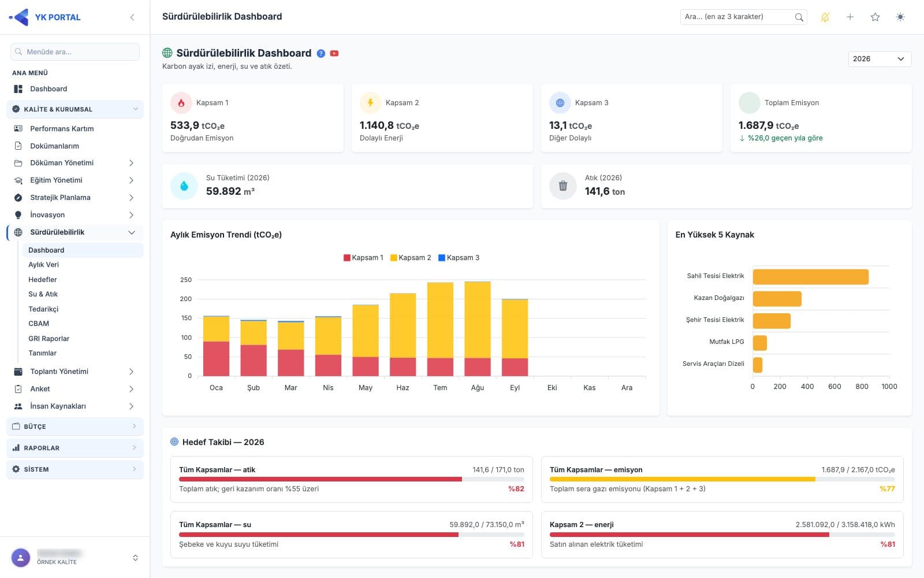Click the Menüde ara search field
The height and width of the screenshot is (578, 924).
pyautogui.click(x=75, y=51)
